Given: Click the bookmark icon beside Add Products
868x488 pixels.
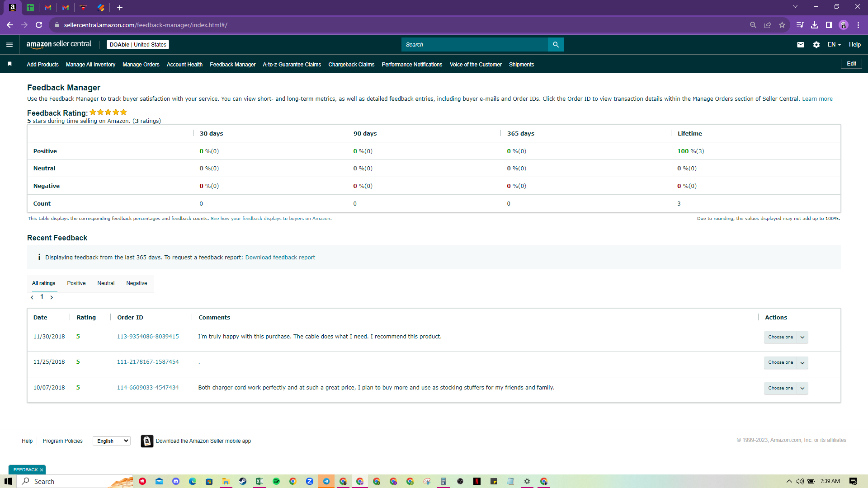Looking at the screenshot, I should [9, 64].
